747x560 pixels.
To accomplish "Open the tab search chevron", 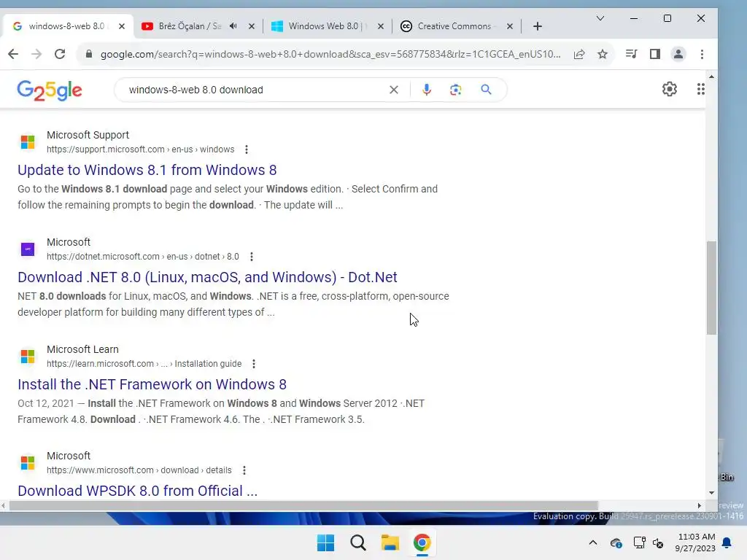I will click(600, 18).
